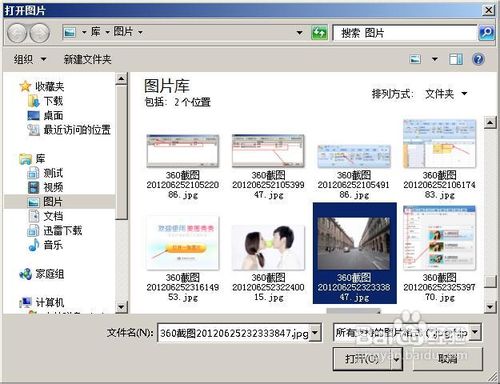This screenshot has height=384, width=500.
Task: Select thumbnail 360截图2012062521052208 6.jpg
Action: (183, 167)
